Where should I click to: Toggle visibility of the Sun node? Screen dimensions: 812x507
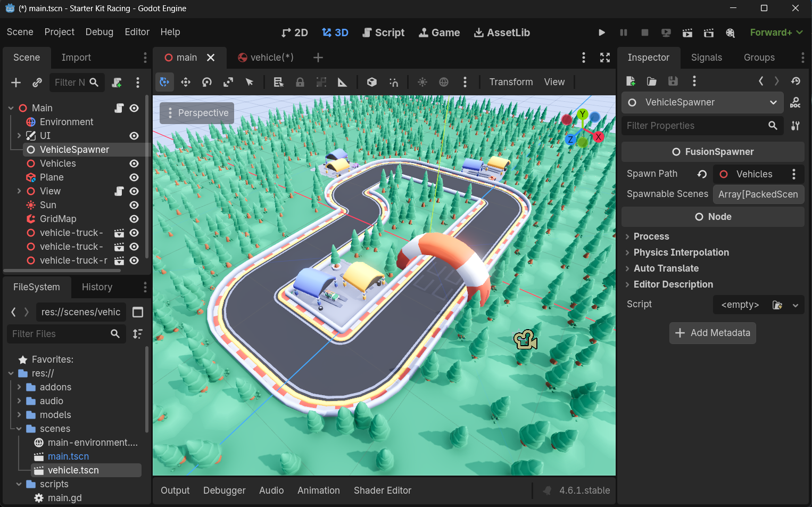tap(134, 205)
